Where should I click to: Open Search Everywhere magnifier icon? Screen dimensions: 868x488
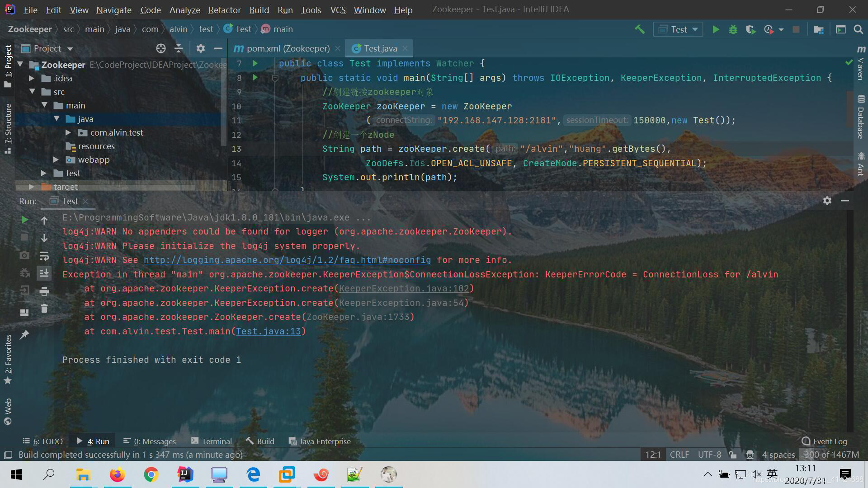pos(858,29)
